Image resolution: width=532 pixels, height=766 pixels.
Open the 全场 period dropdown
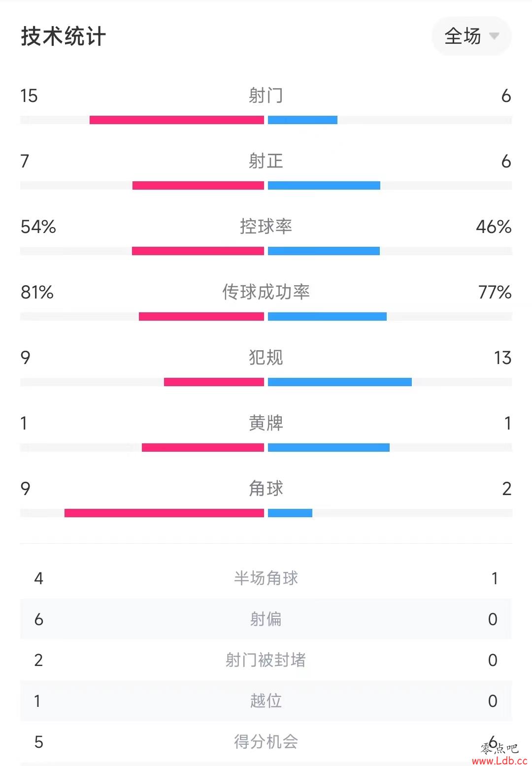point(471,36)
